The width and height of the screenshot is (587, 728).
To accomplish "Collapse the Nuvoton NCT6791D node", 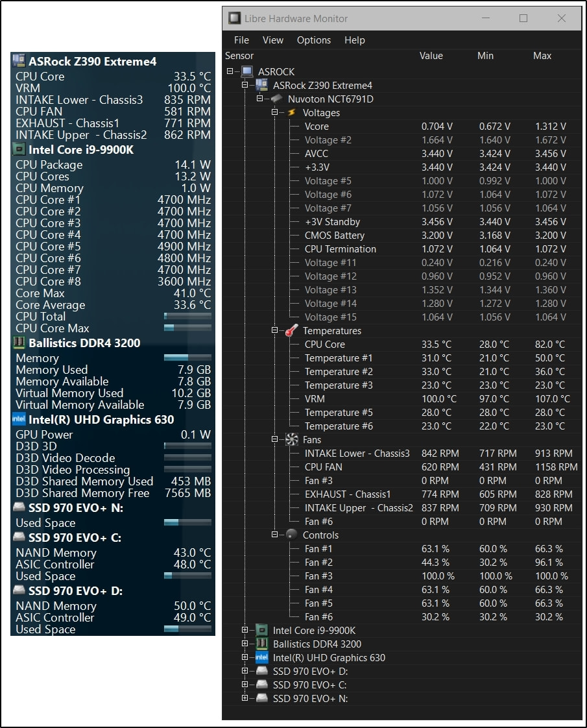I will [259, 99].
